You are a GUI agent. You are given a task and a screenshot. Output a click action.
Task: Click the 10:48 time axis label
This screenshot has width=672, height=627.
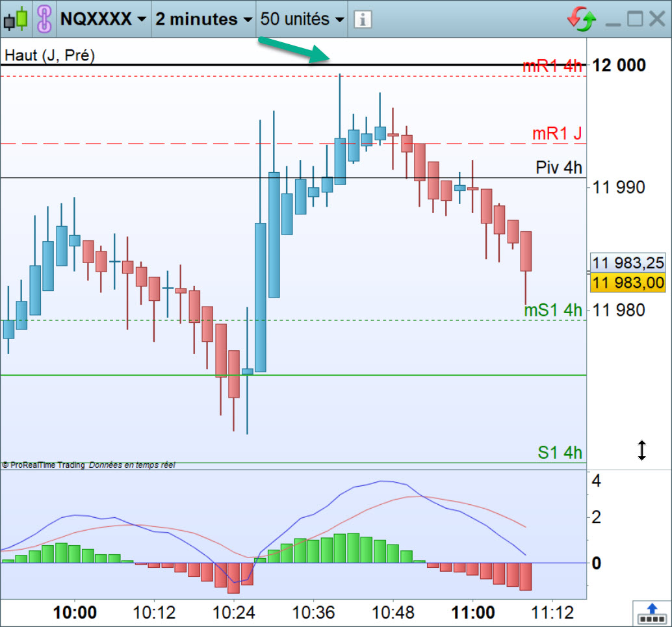(393, 613)
